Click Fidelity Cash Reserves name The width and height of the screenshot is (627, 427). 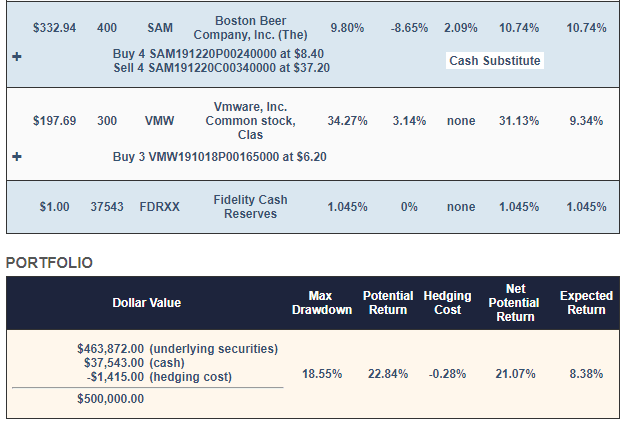tap(250, 207)
